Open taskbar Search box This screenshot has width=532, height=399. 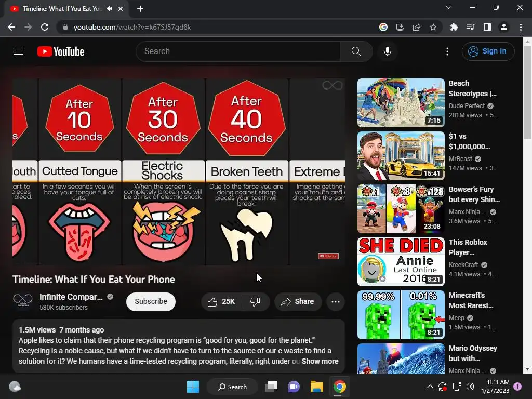[x=233, y=387]
